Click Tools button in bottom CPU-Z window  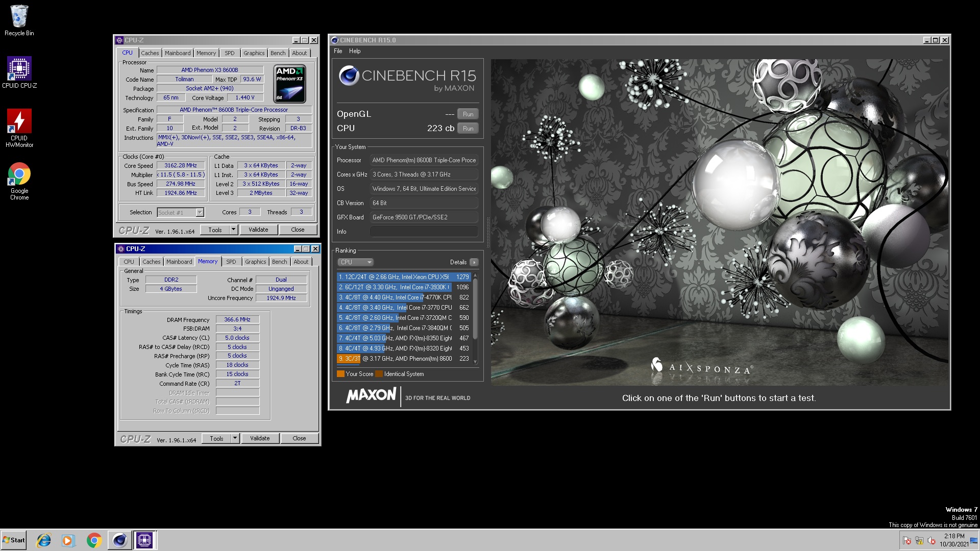pyautogui.click(x=216, y=438)
